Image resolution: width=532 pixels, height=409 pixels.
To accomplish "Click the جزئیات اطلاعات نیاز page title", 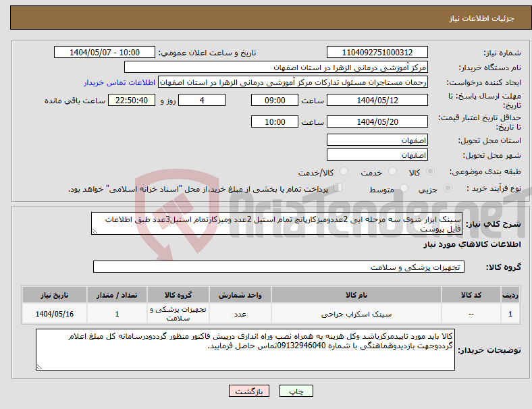I will point(482,18).
